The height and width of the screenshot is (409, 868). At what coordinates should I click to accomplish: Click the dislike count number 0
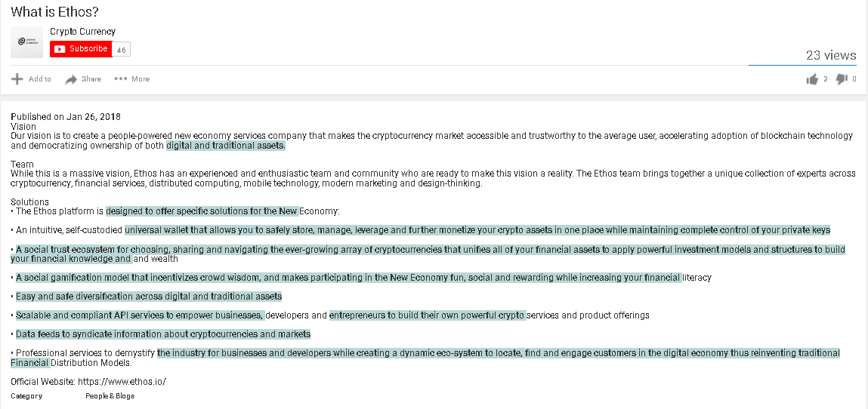(854, 79)
